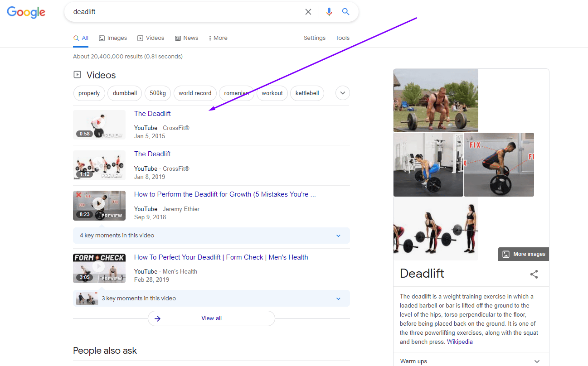Open How To Perfect Your Deadlift video link
The image size is (588, 366).
(221, 257)
